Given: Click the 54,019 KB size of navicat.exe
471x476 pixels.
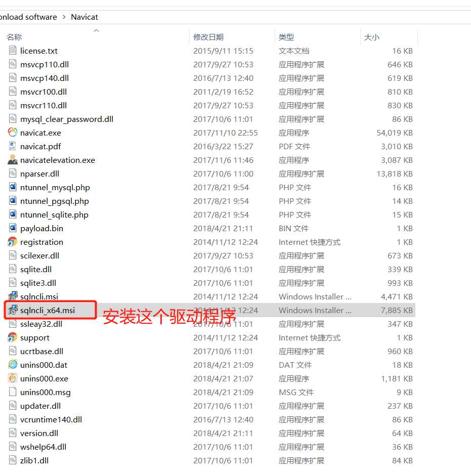Looking at the screenshot, I should click(395, 133).
